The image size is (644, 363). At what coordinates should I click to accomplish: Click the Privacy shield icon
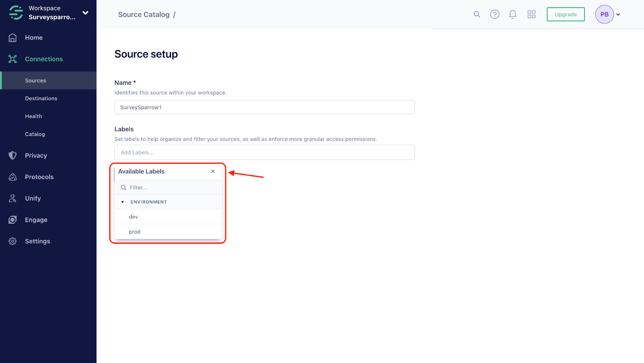click(13, 156)
